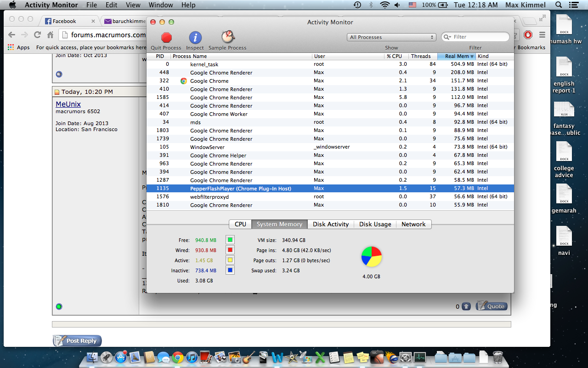588x368 pixels.
Task: Click Chrome's back arrow button
Action: point(12,34)
